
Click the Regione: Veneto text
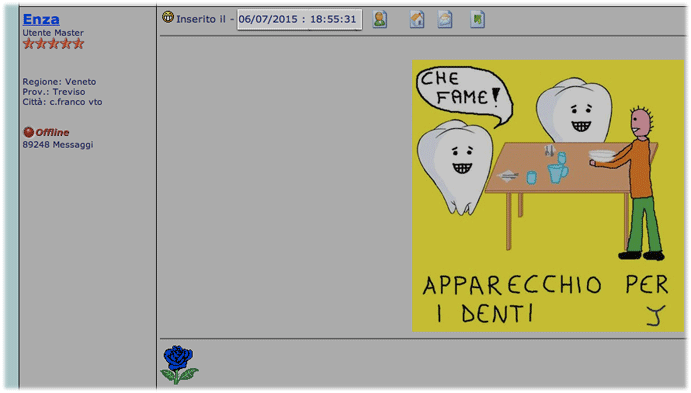(59, 82)
